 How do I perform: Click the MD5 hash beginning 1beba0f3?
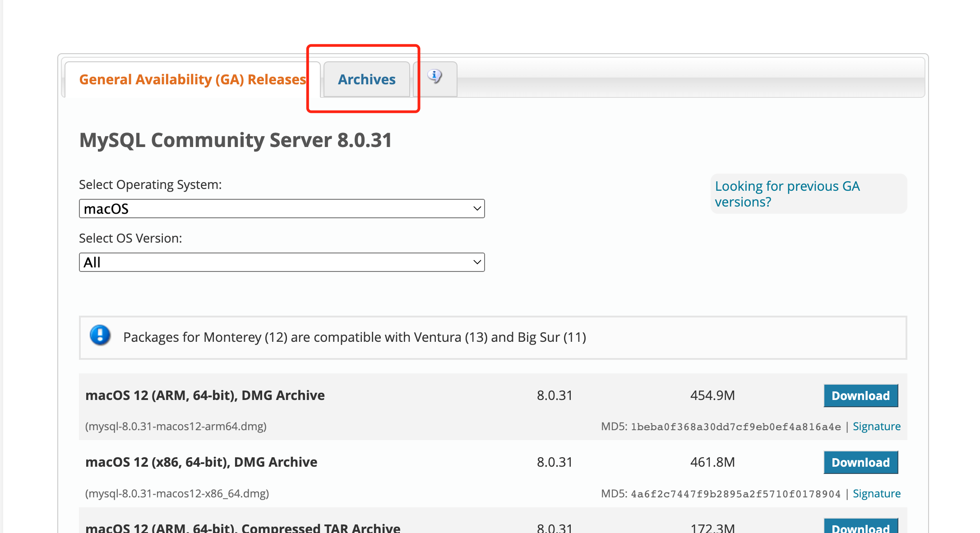coord(736,427)
